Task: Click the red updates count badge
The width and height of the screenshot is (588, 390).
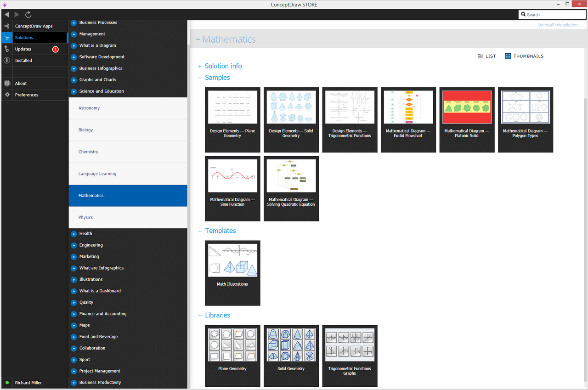Action: [x=55, y=49]
